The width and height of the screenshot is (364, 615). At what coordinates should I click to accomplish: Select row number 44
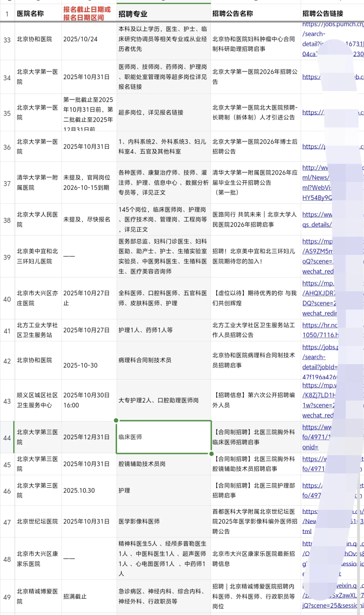pos(7,438)
